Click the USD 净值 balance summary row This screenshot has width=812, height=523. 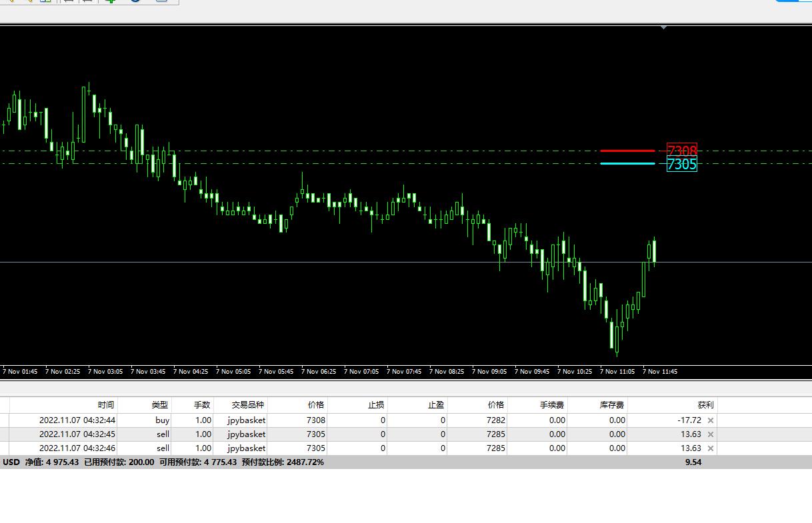[x=406, y=462]
